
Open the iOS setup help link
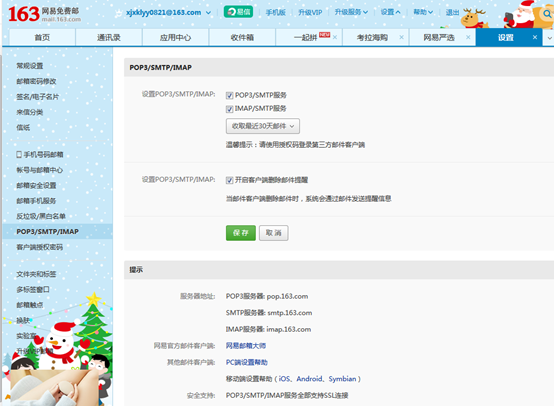tap(284, 379)
